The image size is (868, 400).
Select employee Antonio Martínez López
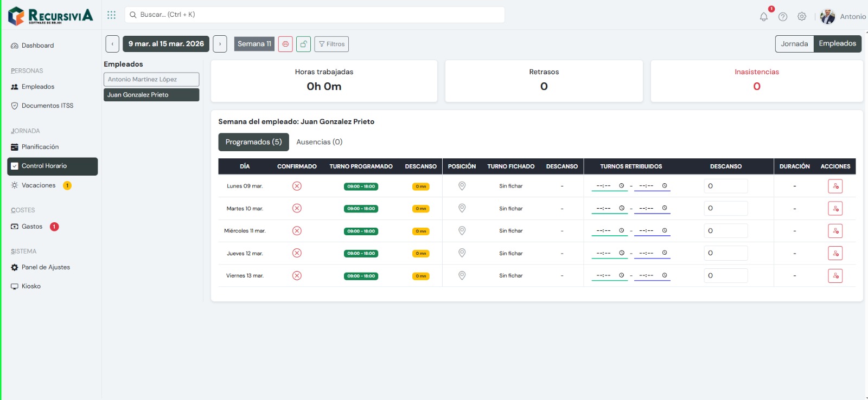[151, 79]
